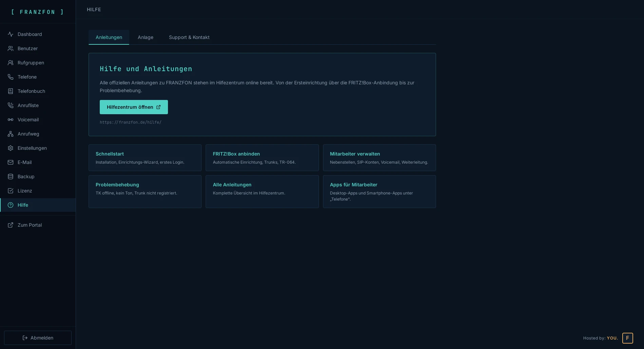Click the FRANZFON logo in sidebar header
Viewport: 644px width, 349px height.
38,12
